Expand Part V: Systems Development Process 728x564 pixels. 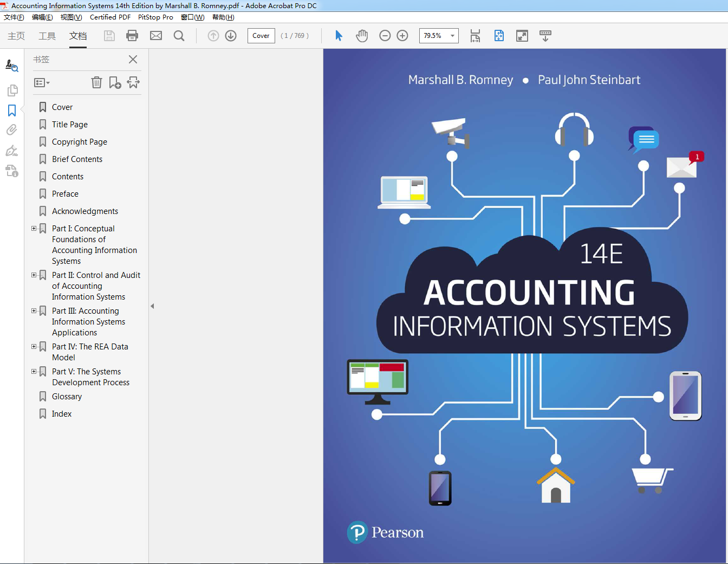[34, 372]
